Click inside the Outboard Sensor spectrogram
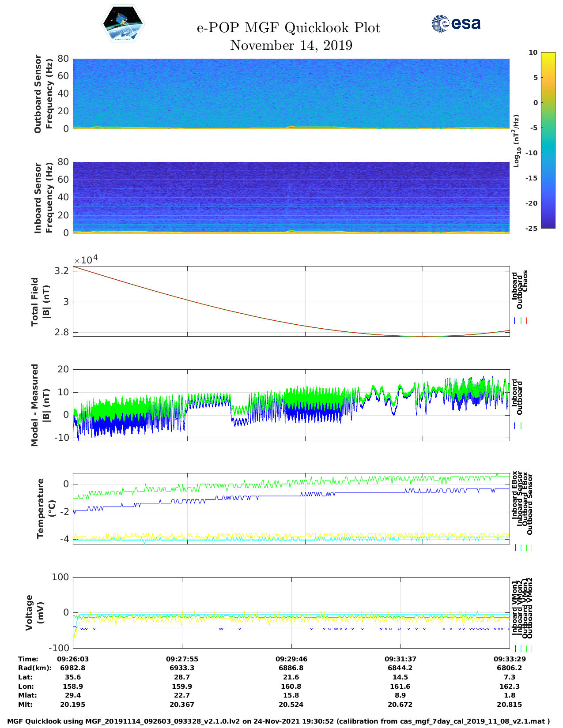 coord(291,93)
